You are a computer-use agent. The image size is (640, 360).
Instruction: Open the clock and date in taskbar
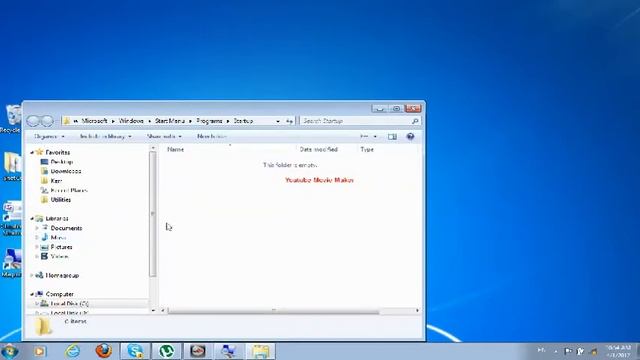[x=619, y=351]
